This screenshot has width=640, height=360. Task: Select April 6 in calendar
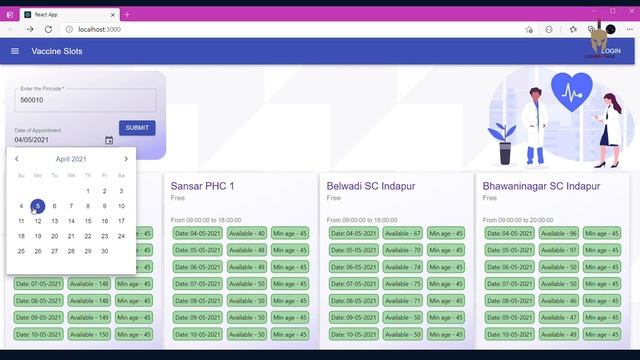pyautogui.click(x=54, y=206)
